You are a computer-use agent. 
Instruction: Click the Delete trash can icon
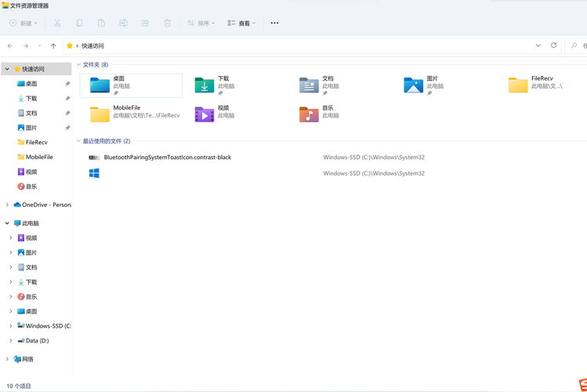[x=167, y=24]
